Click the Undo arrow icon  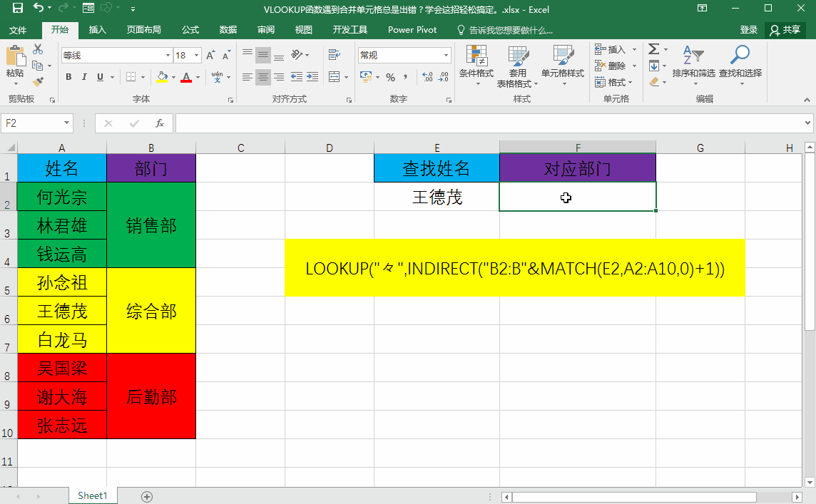point(39,8)
